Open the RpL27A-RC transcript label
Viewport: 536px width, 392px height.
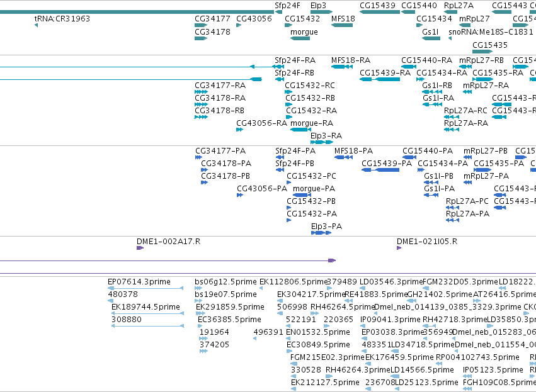tap(465, 111)
